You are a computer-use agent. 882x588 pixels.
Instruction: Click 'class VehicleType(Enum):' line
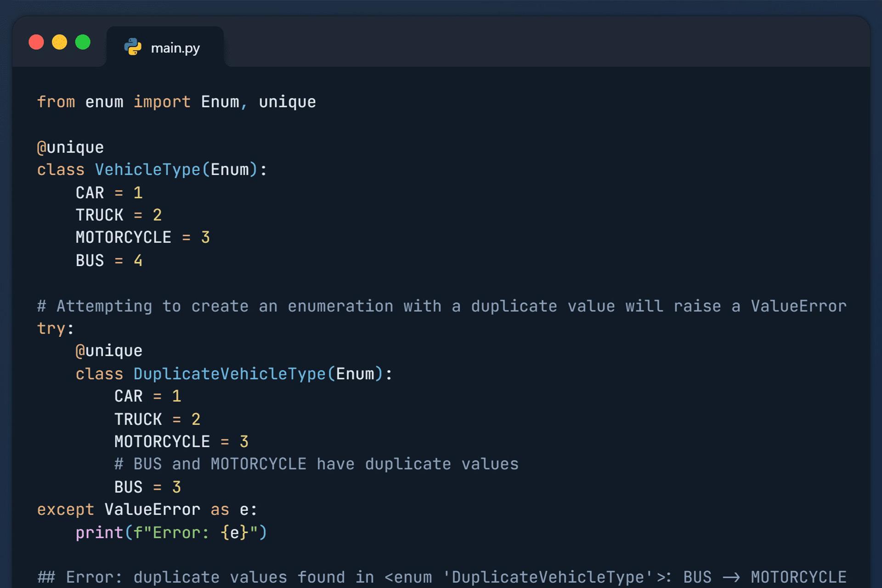[152, 170]
